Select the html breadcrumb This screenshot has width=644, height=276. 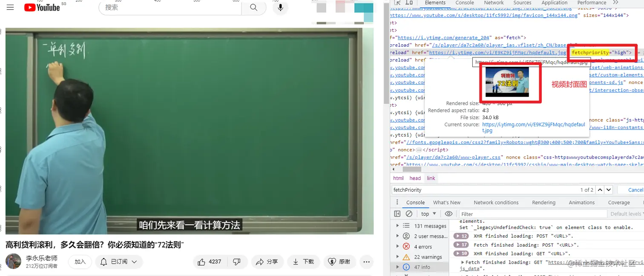(398, 178)
